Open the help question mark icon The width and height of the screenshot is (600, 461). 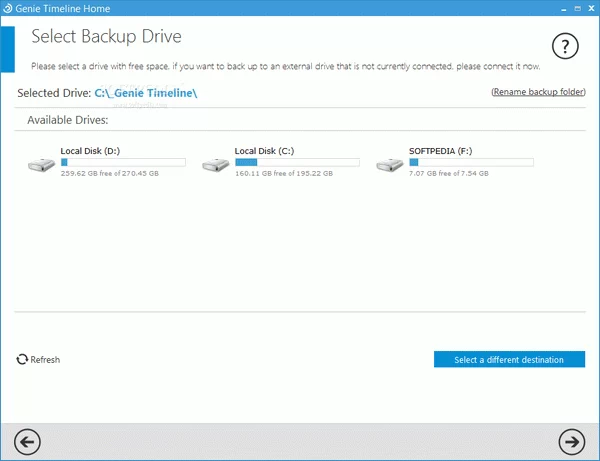(565, 46)
